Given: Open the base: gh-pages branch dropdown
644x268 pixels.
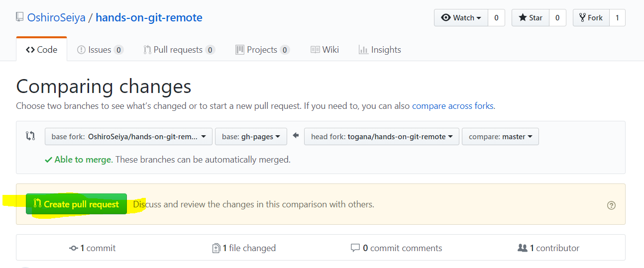Looking at the screenshot, I should (x=251, y=136).
